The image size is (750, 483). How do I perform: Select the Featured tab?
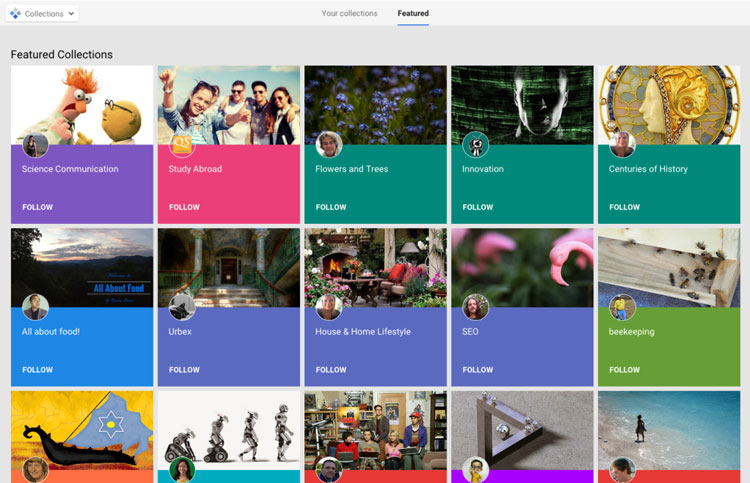pyautogui.click(x=413, y=14)
